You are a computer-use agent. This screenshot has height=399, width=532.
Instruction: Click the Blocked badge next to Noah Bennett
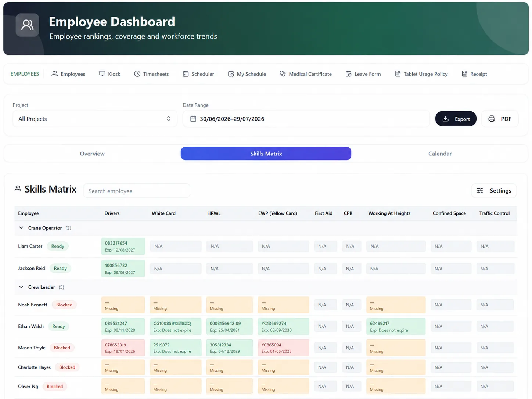click(64, 305)
